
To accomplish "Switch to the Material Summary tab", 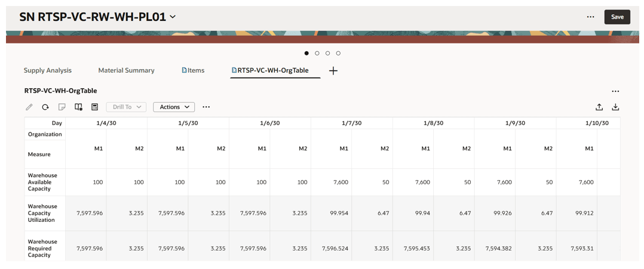I will (x=126, y=70).
